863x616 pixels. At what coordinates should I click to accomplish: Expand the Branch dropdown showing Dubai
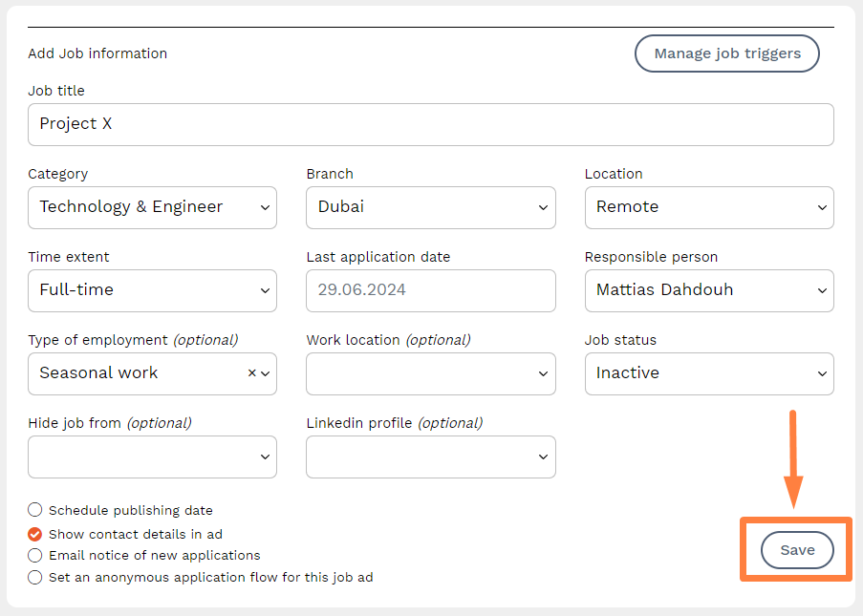pyautogui.click(x=430, y=207)
